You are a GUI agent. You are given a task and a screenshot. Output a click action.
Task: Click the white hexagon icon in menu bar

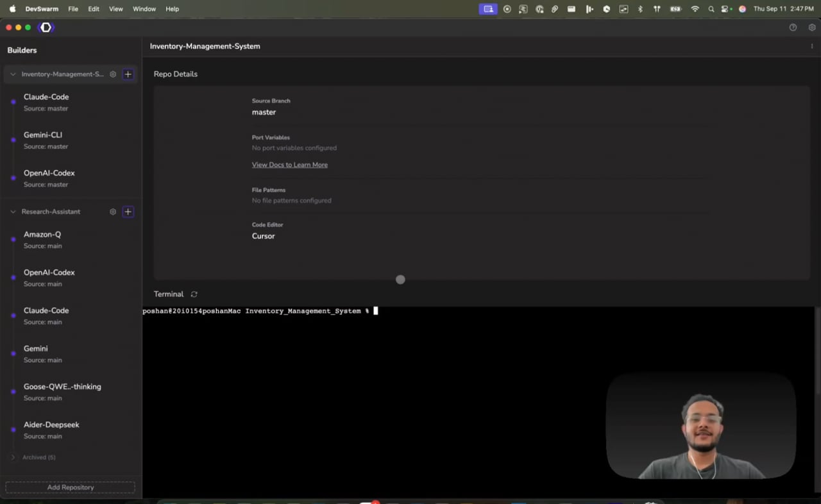coord(606,9)
